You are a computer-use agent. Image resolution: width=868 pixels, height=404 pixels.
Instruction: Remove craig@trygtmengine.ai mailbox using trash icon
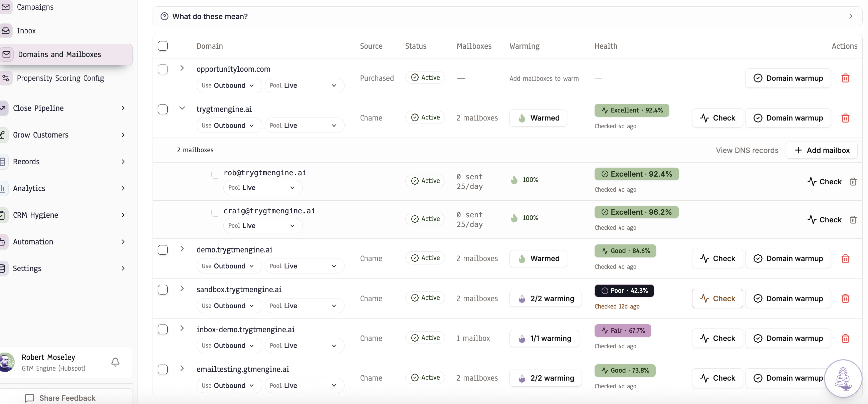point(853,220)
